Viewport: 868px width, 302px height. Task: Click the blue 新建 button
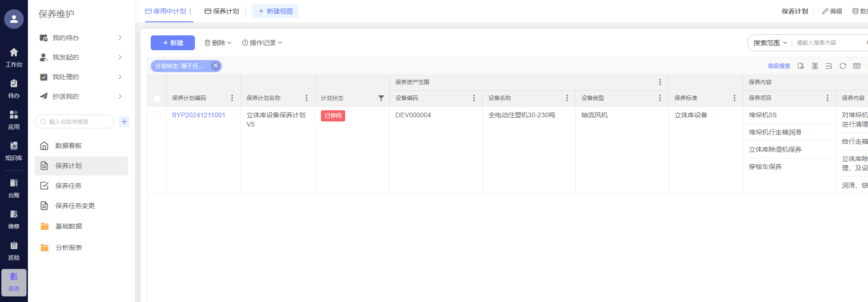coord(173,43)
